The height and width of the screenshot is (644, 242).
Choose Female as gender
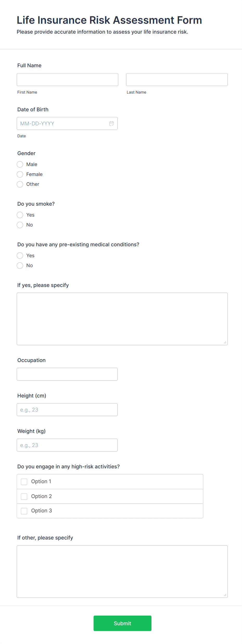point(20,174)
